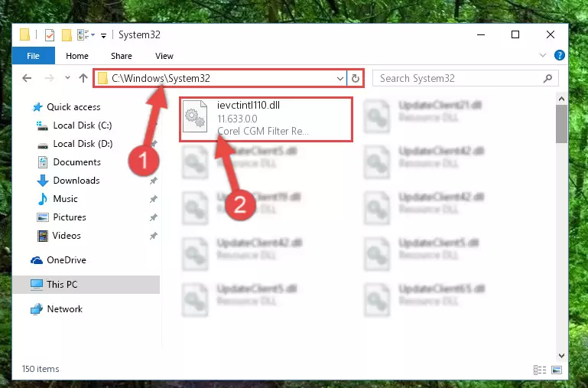Click the System32 folder icon in title bar
Image resolution: width=588 pixels, height=388 pixels.
24,35
